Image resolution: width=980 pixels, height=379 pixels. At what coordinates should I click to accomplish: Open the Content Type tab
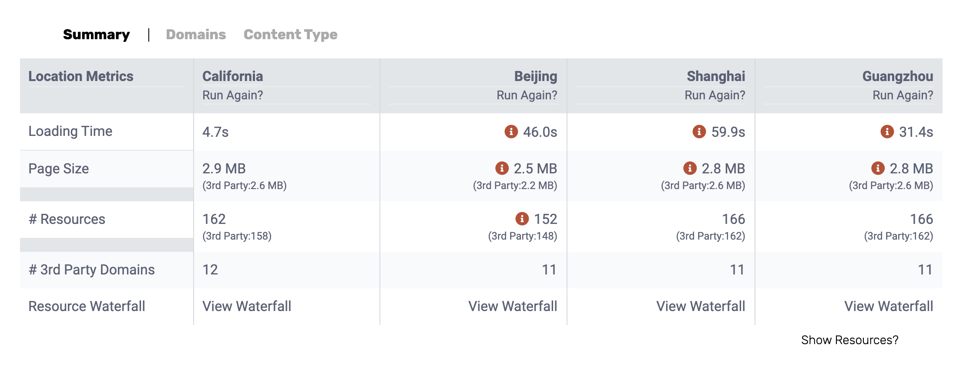[x=290, y=34]
